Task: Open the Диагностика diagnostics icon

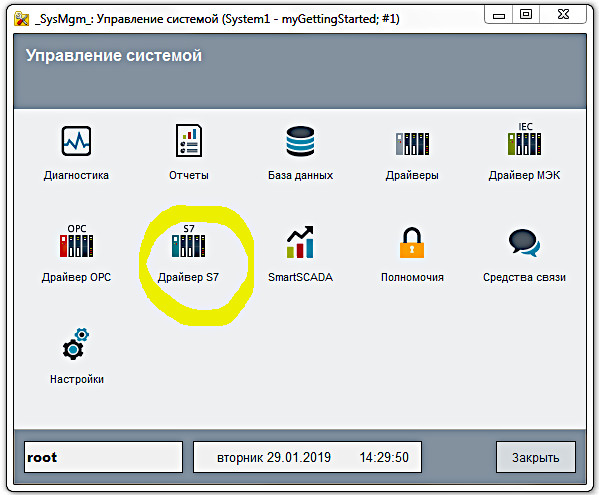Action: (x=76, y=141)
